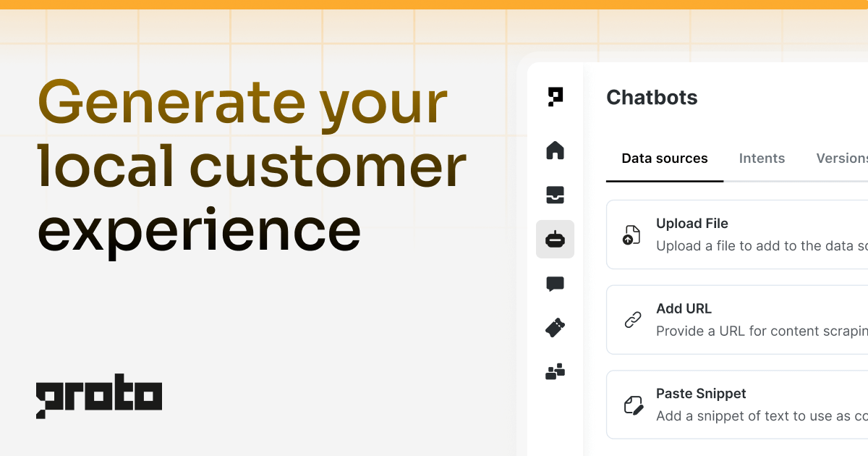Viewport: 868px width, 456px height.
Task: Open the Versions tab
Action: click(842, 158)
